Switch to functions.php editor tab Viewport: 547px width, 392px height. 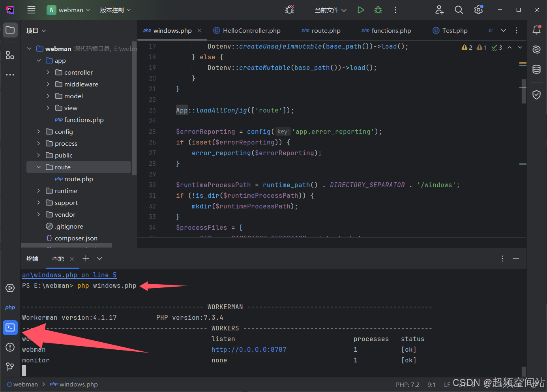386,30
